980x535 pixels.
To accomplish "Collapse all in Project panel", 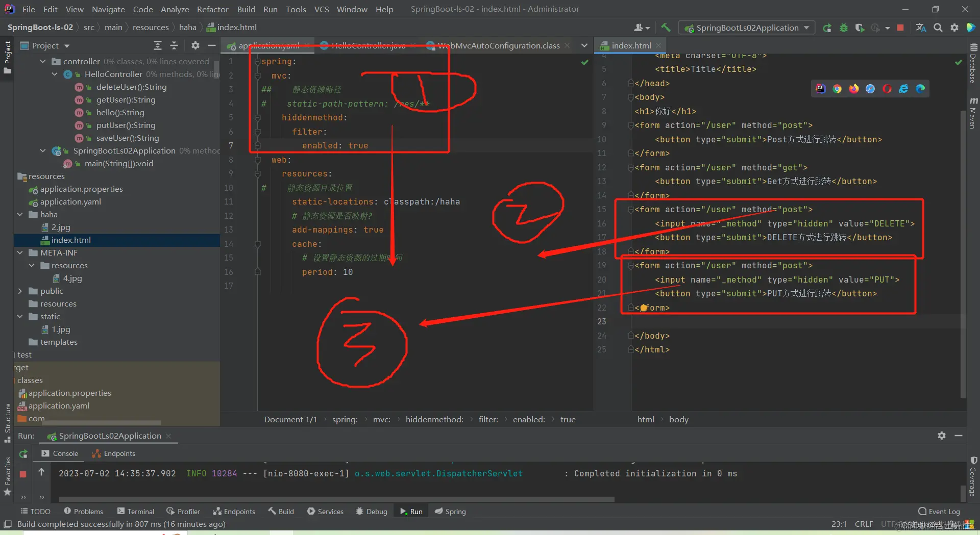I will [x=174, y=45].
